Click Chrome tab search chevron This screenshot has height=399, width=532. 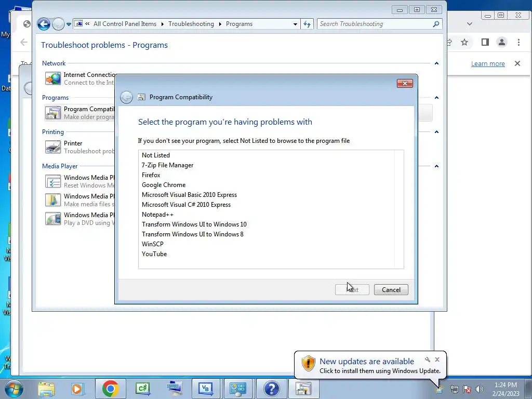470,24
